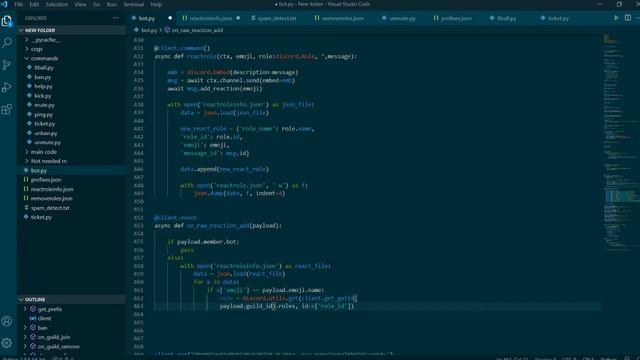Switch to the reactroleinfo.json tab
Image resolution: width=640 pixels, height=360 pixels.
pos(210,18)
